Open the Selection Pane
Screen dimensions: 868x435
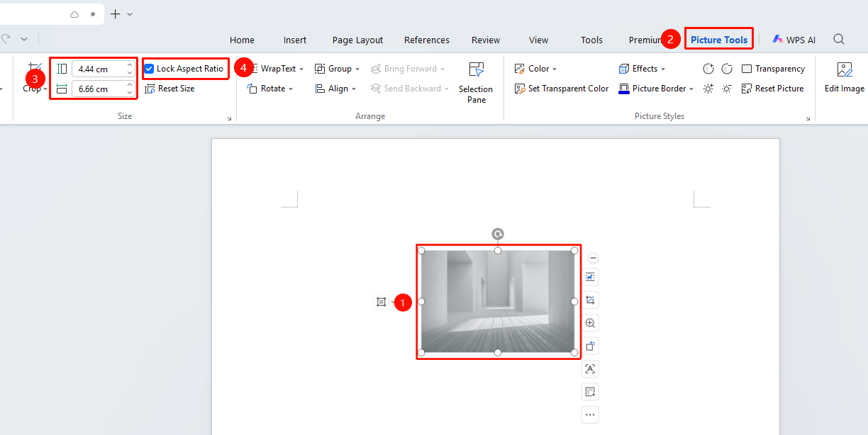pyautogui.click(x=476, y=82)
